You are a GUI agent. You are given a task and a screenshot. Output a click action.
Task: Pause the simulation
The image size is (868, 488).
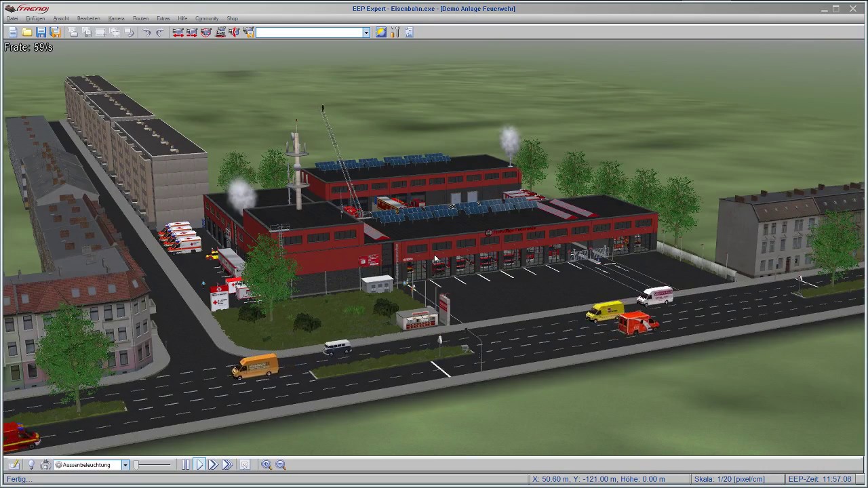click(x=186, y=464)
